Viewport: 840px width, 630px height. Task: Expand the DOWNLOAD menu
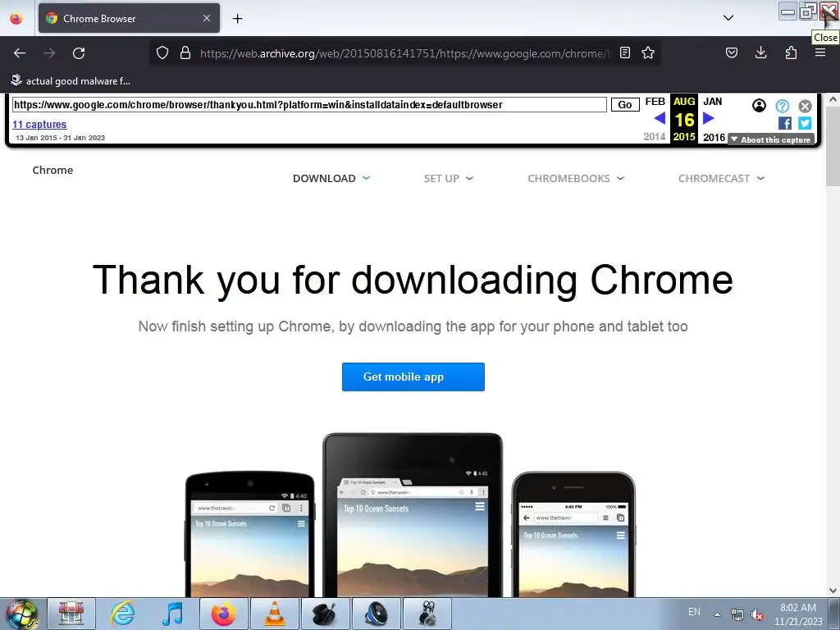(x=331, y=178)
